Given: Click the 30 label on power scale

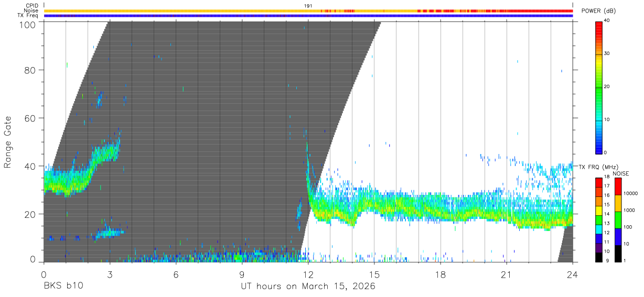Looking at the screenshot, I should [x=607, y=54].
